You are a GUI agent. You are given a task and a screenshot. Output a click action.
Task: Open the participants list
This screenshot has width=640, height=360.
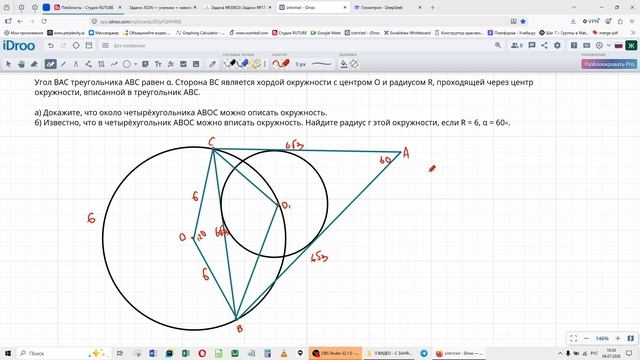pos(517,45)
